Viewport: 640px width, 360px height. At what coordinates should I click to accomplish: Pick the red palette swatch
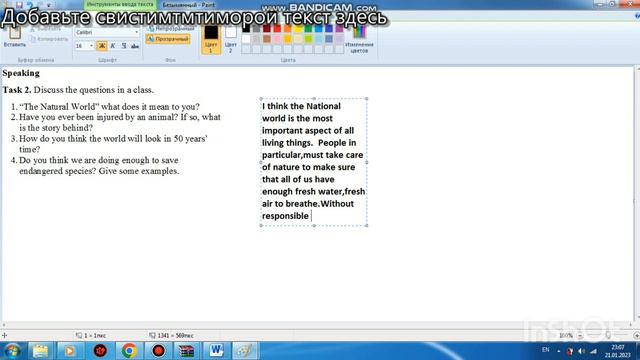(x=278, y=29)
